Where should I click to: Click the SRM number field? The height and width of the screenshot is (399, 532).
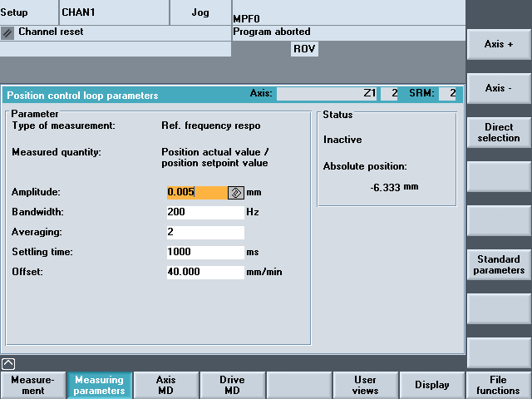click(x=447, y=94)
